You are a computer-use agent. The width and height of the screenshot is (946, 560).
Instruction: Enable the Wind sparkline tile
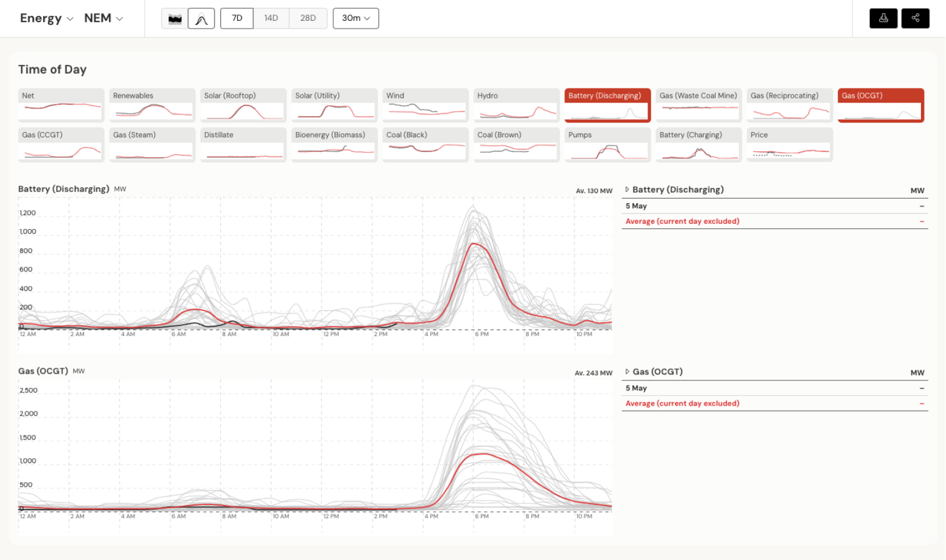(x=425, y=105)
